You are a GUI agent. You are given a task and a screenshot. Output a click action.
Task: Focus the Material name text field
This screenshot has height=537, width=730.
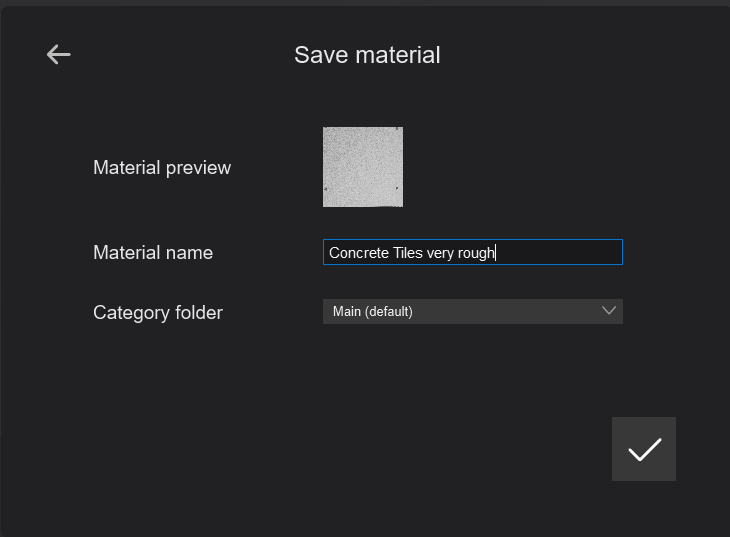pos(472,252)
